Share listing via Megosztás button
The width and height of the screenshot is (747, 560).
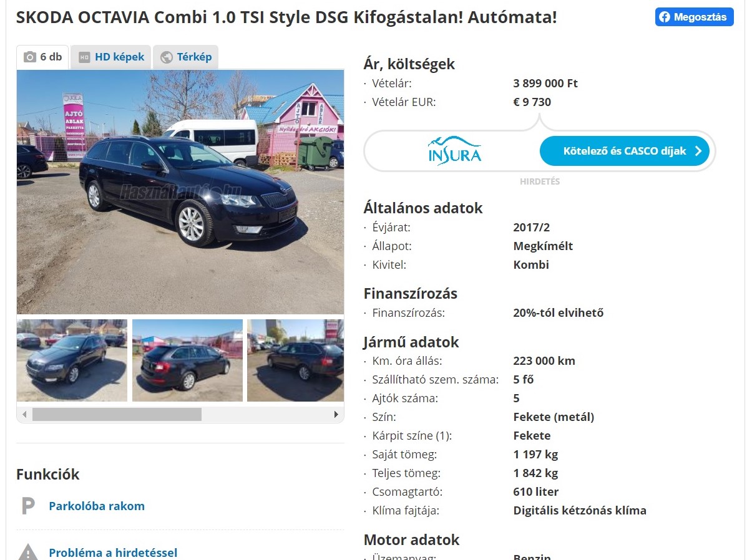pyautogui.click(x=694, y=17)
